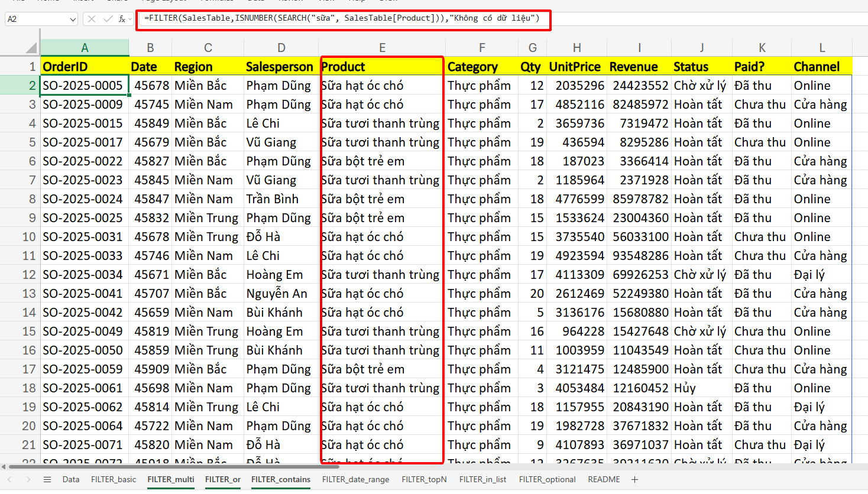Click the Cancel (X) icon in the formula bar
The height and width of the screenshot is (494, 868).
[92, 19]
